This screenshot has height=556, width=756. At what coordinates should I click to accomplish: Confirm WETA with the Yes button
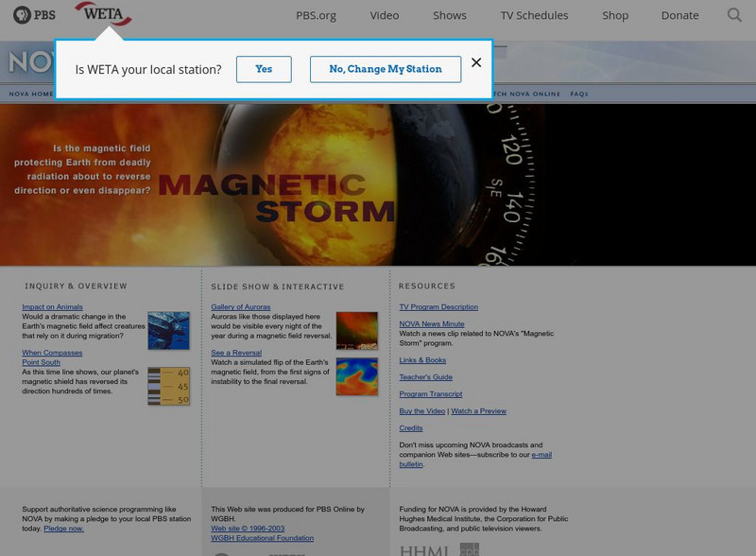[x=264, y=69]
